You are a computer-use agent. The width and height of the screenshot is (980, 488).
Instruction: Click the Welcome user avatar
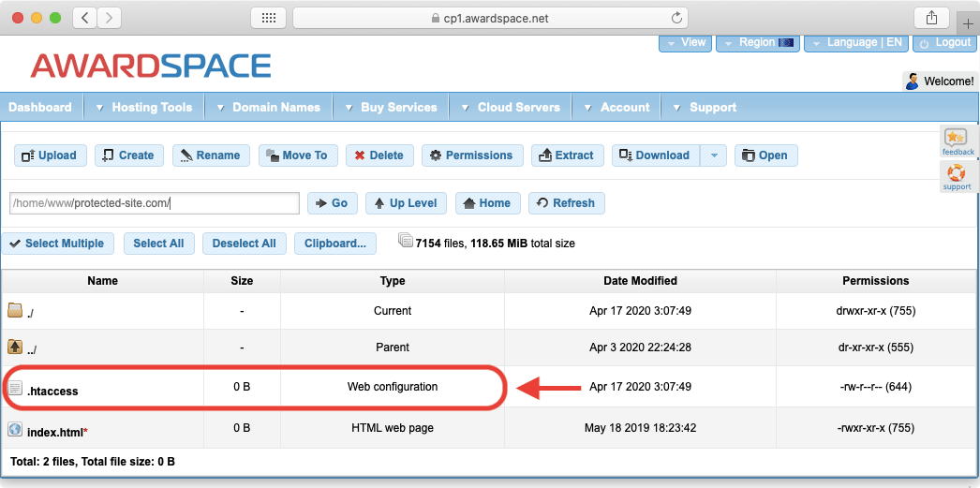pyautogui.click(x=913, y=81)
